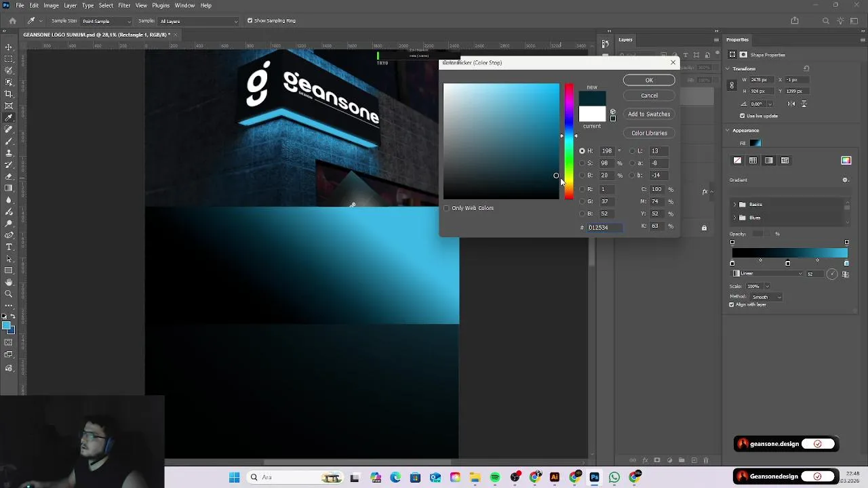Open the Sample Size dropdown
Image resolution: width=868 pixels, height=488 pixels.
pos(106,21)
